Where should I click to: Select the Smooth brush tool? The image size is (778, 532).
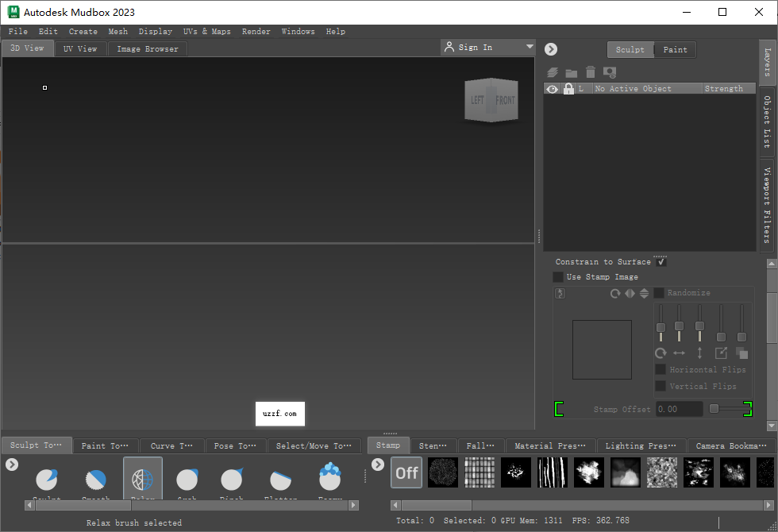click(96, 477)
